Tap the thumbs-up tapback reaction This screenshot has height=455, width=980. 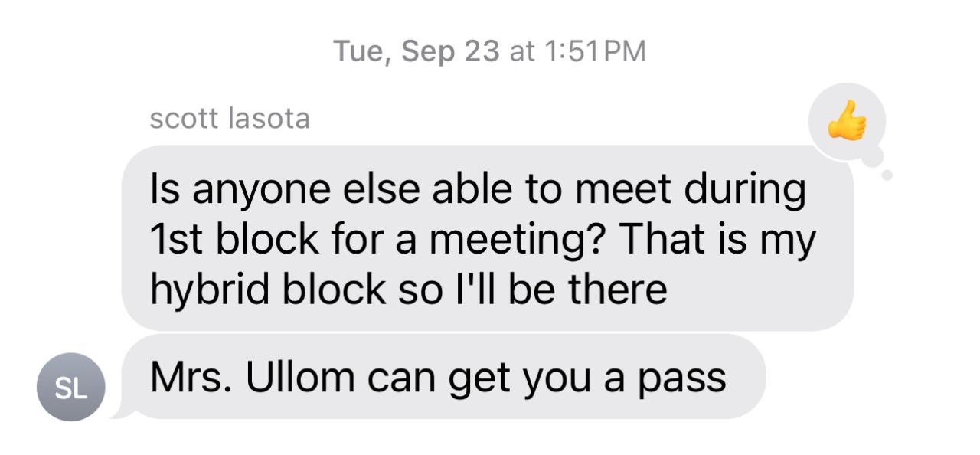tap(847, 123)
